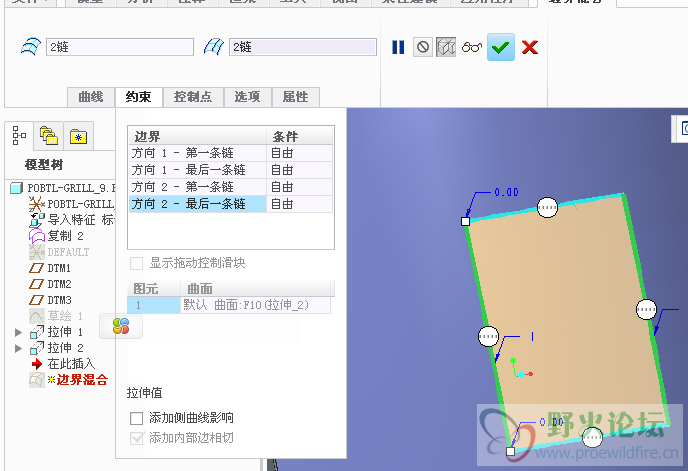Screen dimensions: 688x471
Task: Select the POBTL-GRILL coordinate system item
Action: 72,204
